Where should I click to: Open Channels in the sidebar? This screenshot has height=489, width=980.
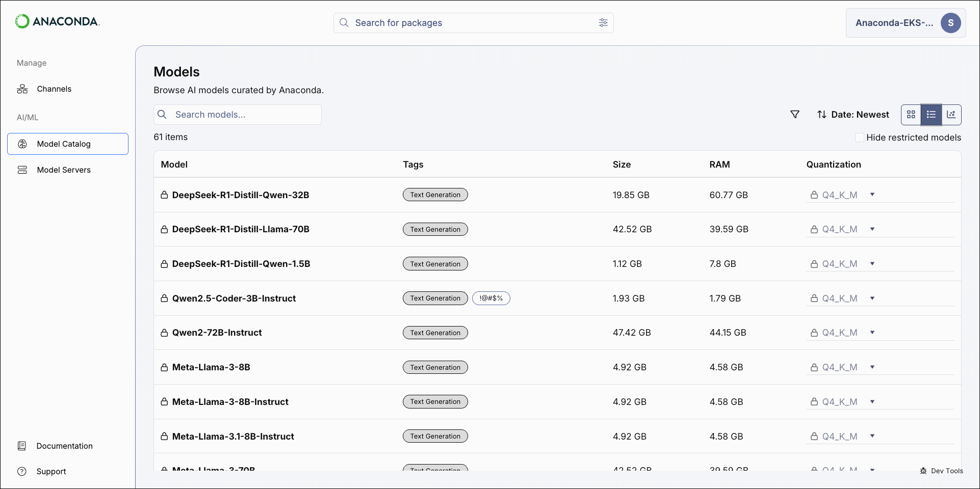click(68, 89)
